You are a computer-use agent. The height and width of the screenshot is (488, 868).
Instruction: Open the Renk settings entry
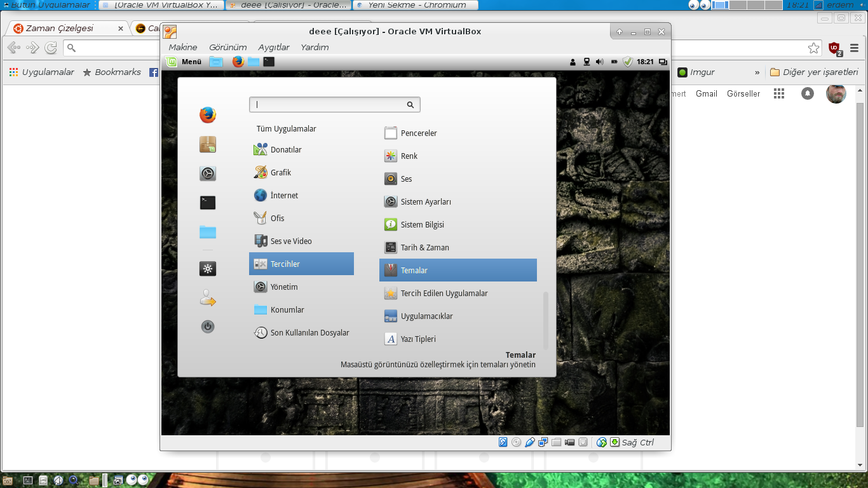458,156
